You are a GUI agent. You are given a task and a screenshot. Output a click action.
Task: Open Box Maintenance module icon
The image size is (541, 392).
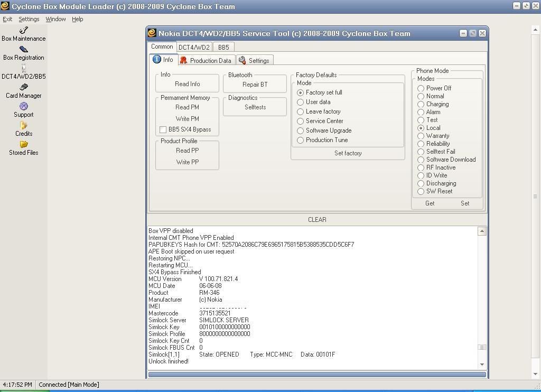23,30
